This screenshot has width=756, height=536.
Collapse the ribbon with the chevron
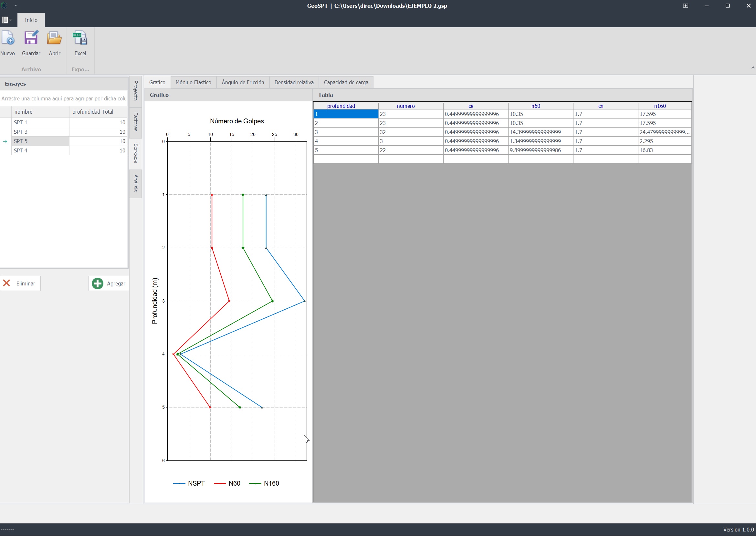pyautogui.click(x=753, y=67)
